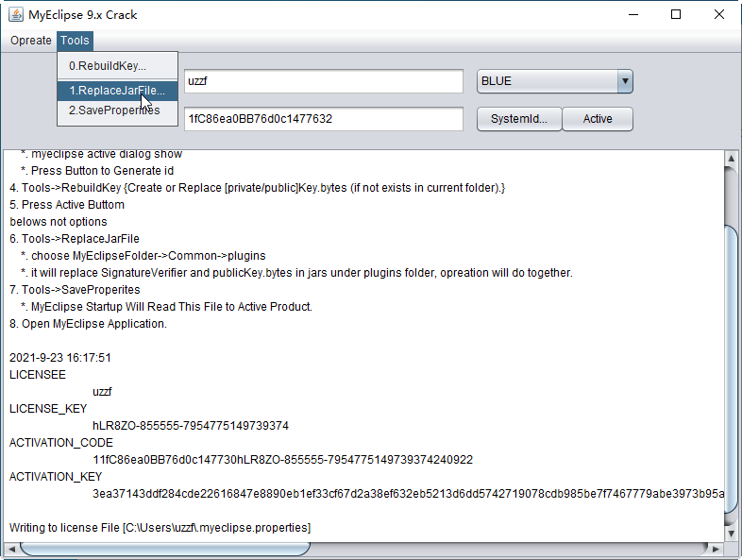This screenshot has height=560, width=742.
Task: Click 'MyEclipse Startup Will Read This File' line
Action: coord(166,307)
